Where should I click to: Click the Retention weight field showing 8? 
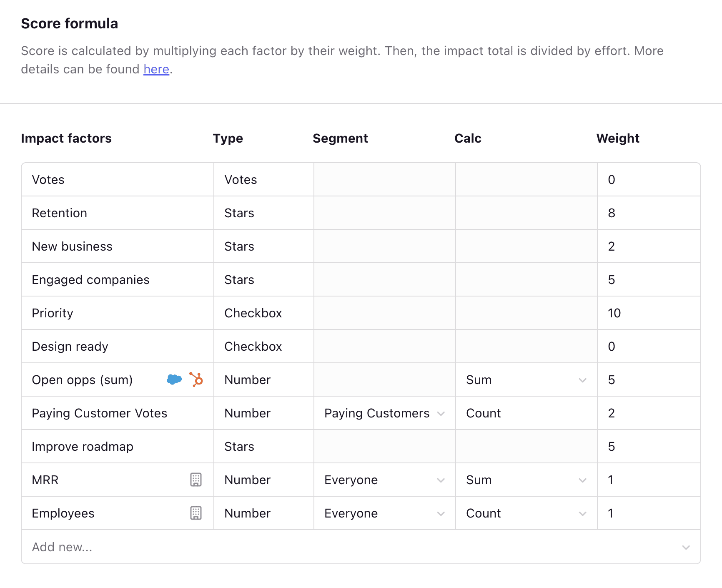(x=649, y=213)
